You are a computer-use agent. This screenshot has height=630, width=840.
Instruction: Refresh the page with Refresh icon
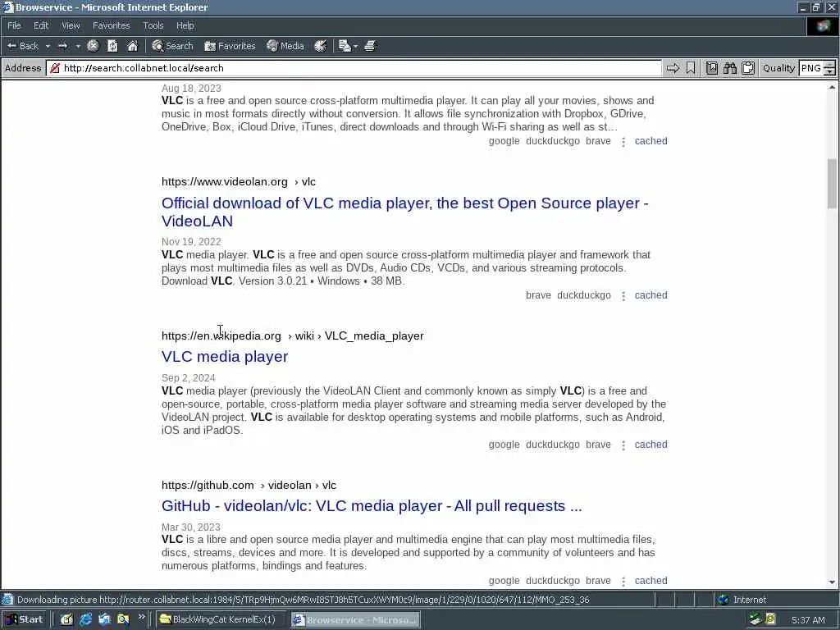[x=112, y=46]
